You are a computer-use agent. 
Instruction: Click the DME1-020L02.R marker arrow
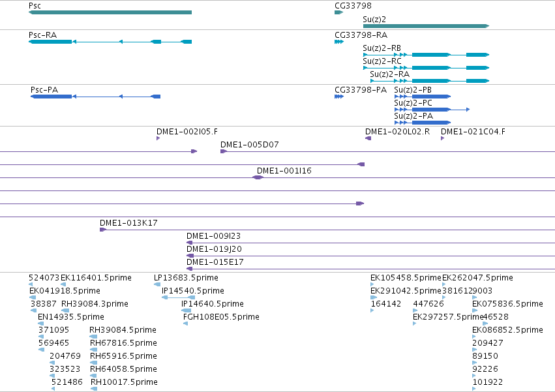(368, 138)
